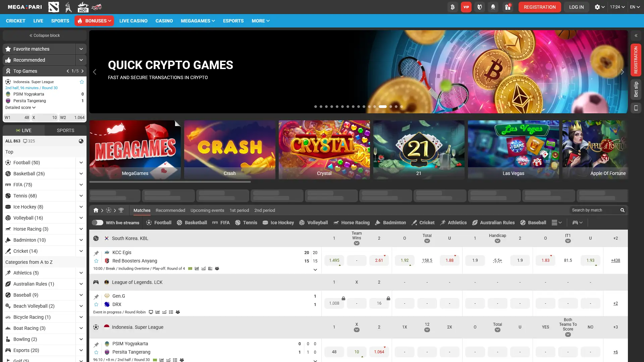Switch to the SPORTS tab in sidebar
Image resolution: width=644 pixels, height=362 pixels.
pyautogui.click(x=65, y=130)
